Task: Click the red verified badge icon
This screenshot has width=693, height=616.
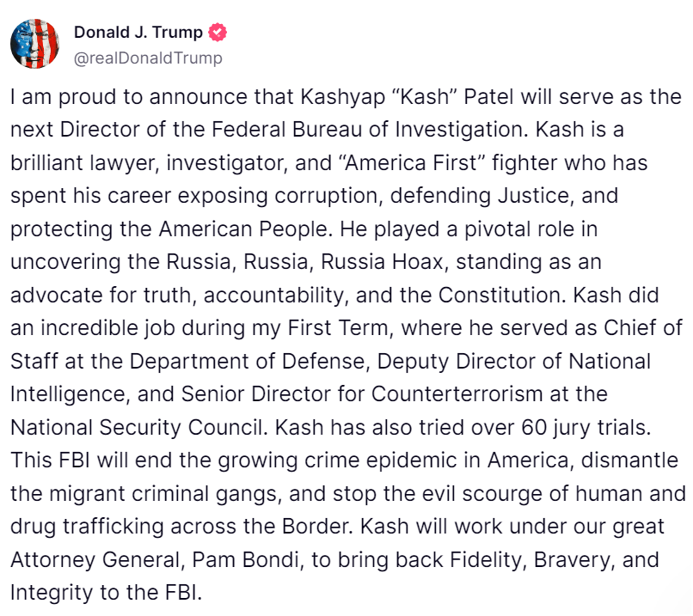Action: pyautogui.click(x=219, y=33)
